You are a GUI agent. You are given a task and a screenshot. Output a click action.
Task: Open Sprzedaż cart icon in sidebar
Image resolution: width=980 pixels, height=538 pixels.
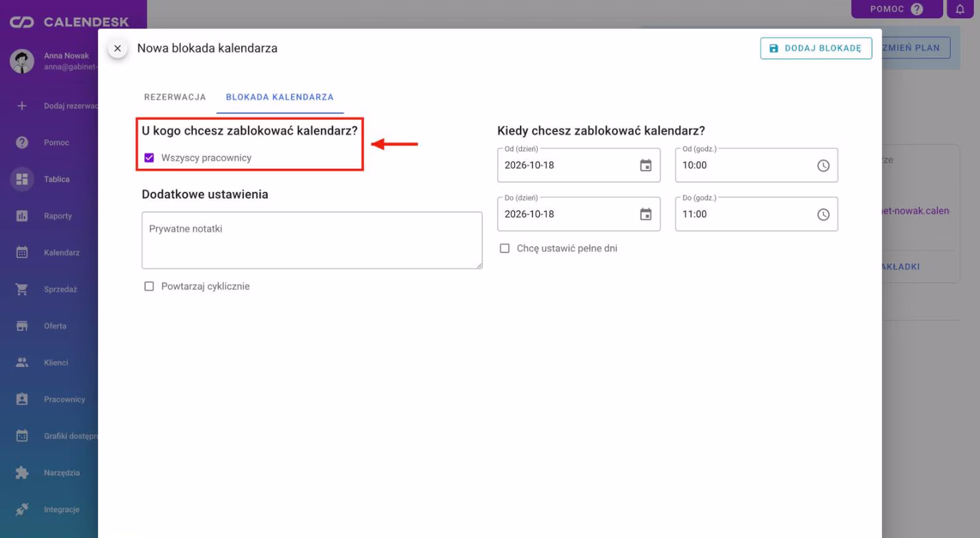coord(22,290)
